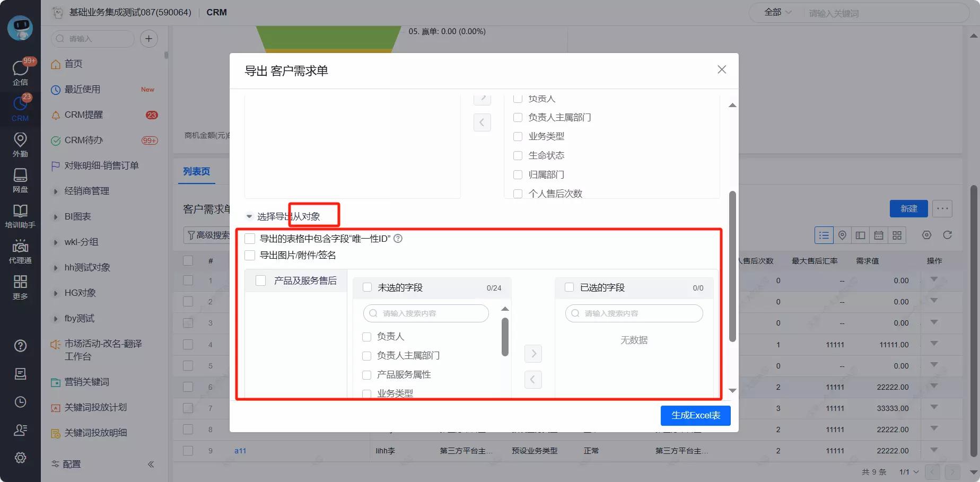
Task: Click the 企信 chat icon
Action: 20,72
